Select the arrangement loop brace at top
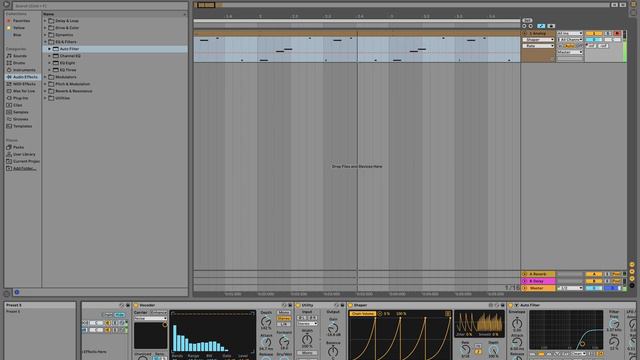 click(357, 21)
